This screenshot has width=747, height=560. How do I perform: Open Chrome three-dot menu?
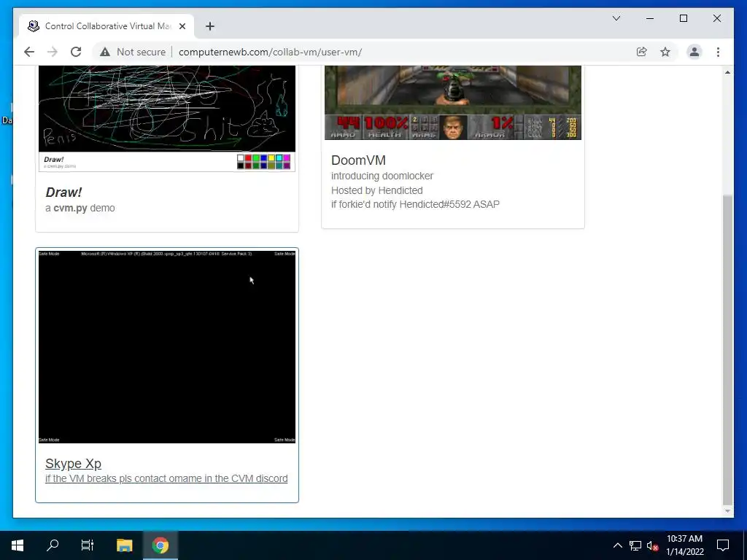718,52
